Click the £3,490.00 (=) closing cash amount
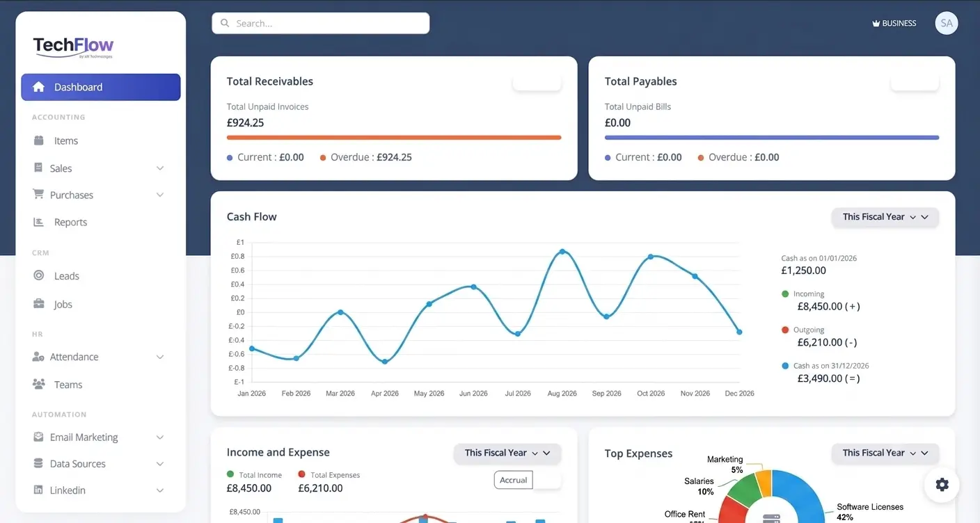 point(829,378)
